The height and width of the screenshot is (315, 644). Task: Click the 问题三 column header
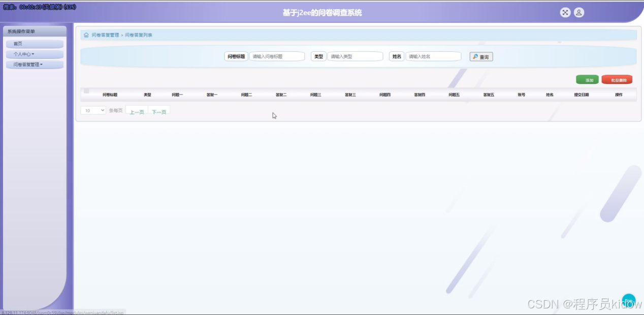click(315, 95)
